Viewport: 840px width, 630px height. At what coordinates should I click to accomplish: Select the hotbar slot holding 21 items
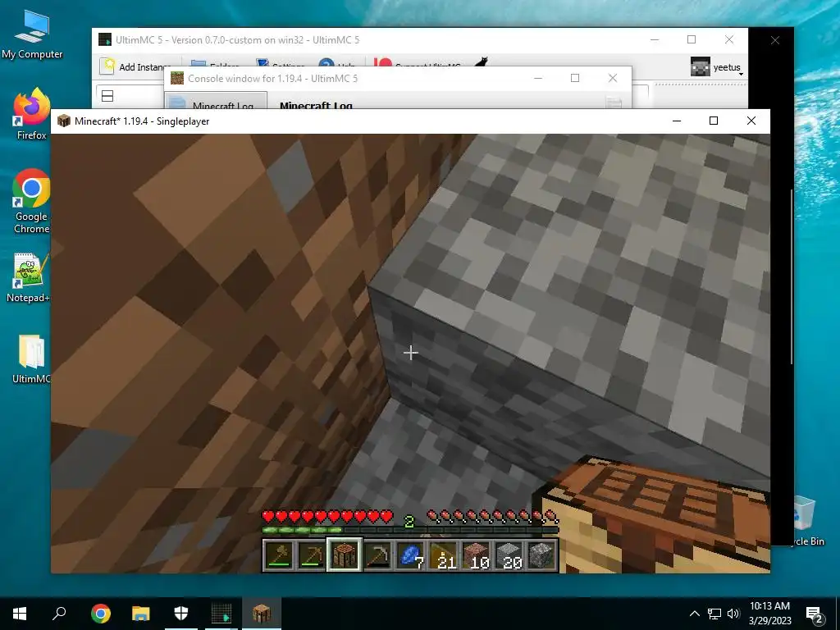pos(443,555)
